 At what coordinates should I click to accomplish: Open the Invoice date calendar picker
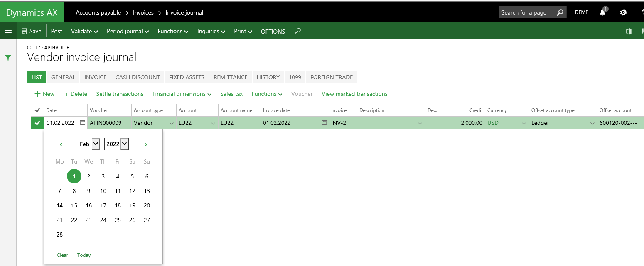pos(324,123)
